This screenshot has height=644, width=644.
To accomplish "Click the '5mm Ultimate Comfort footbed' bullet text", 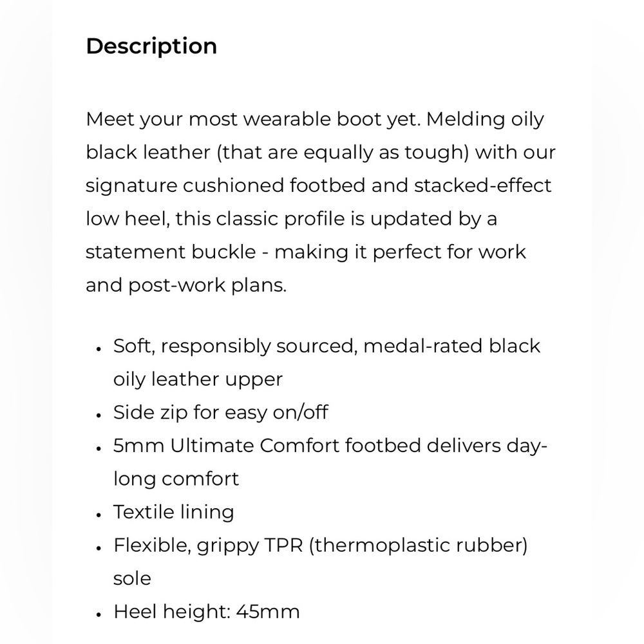I will (267, 446).
